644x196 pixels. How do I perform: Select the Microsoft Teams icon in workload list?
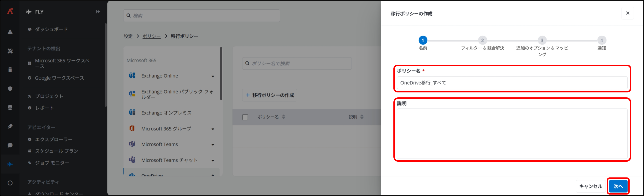tap(132, 144)
